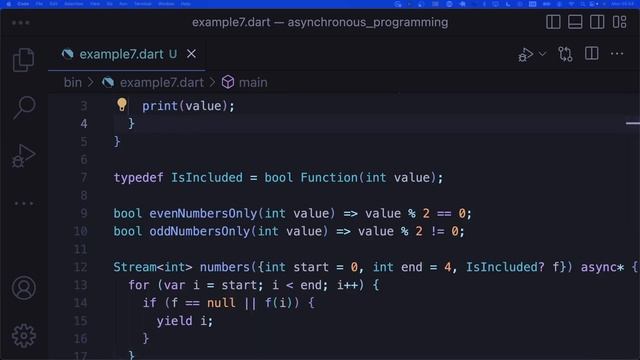Toggle primary side bar layout button
This screenshot has width=640, height=360.
click(553, 22)
